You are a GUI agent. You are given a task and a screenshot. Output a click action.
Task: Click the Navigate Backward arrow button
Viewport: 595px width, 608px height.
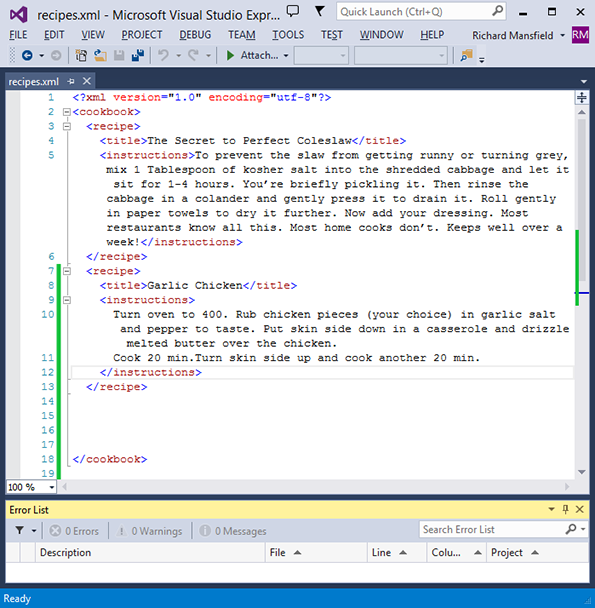(x=27, y=55)
